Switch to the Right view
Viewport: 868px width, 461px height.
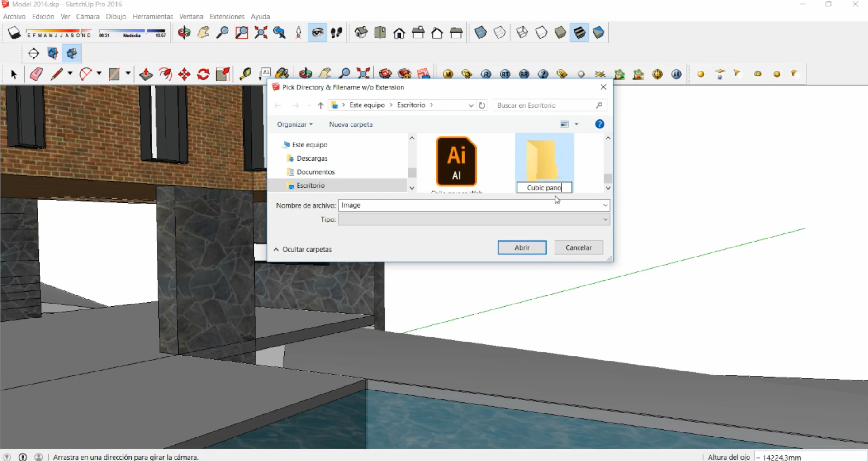tap(418, 33)
